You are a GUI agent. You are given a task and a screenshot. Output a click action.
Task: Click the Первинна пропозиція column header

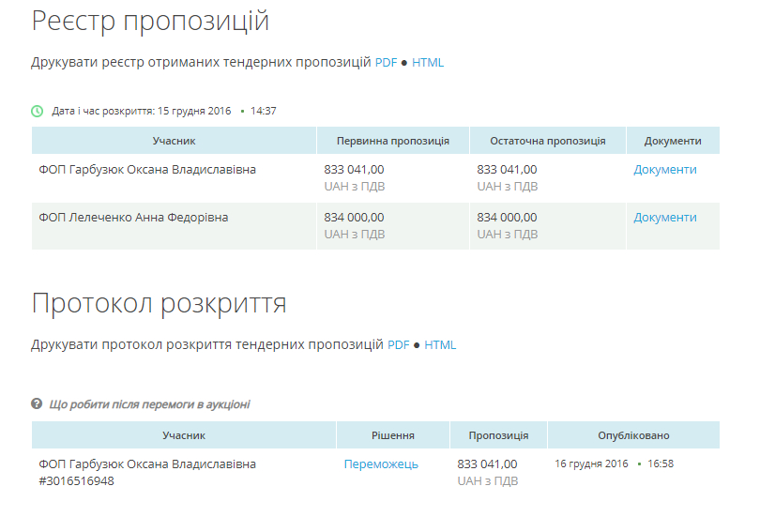[x=392, y=141]
